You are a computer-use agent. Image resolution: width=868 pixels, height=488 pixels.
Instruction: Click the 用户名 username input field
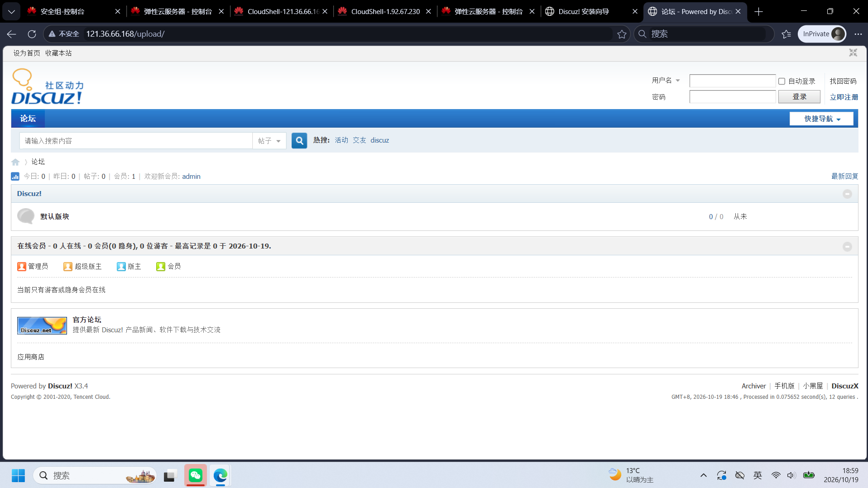pos(732,81)
